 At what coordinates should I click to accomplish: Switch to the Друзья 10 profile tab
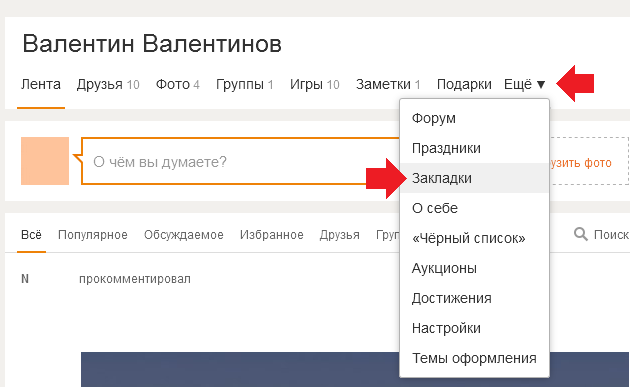click(108, 84)
